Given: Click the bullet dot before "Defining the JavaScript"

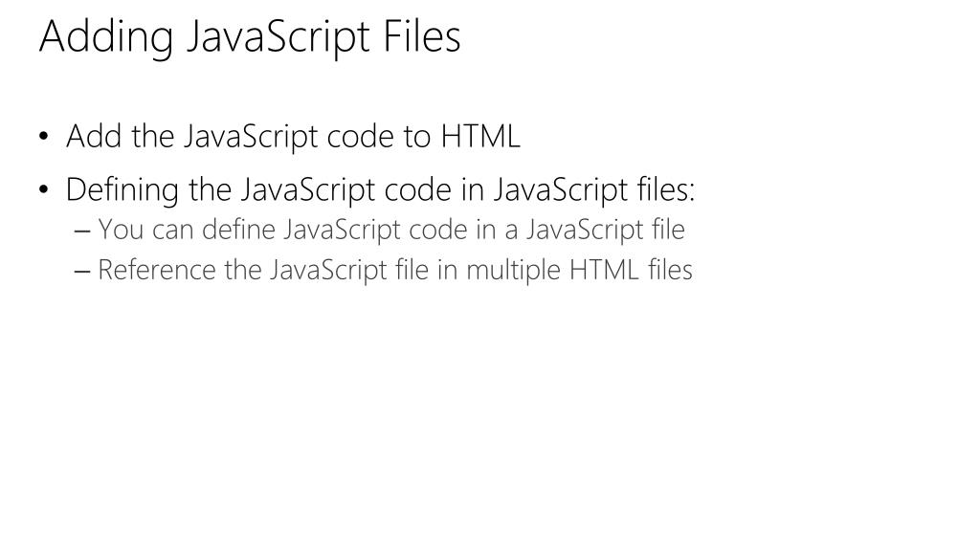Looking at the screenshot, I should point(45,190).
